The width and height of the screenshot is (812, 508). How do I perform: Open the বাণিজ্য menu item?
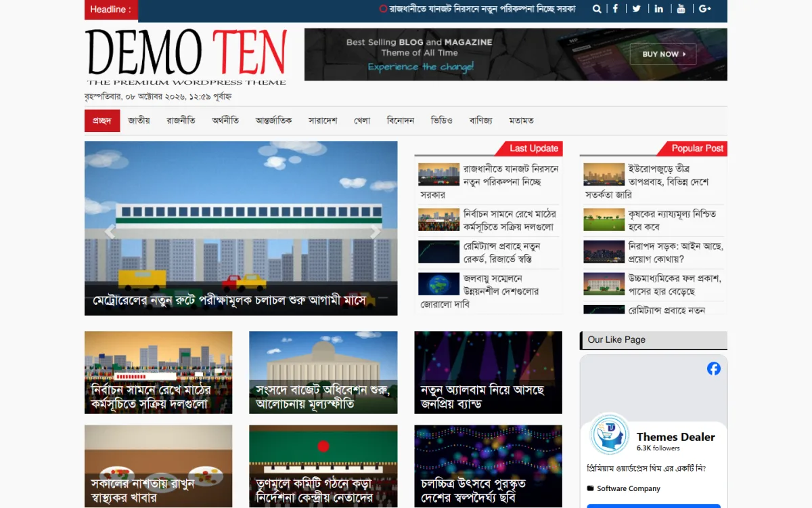[480, 121]
